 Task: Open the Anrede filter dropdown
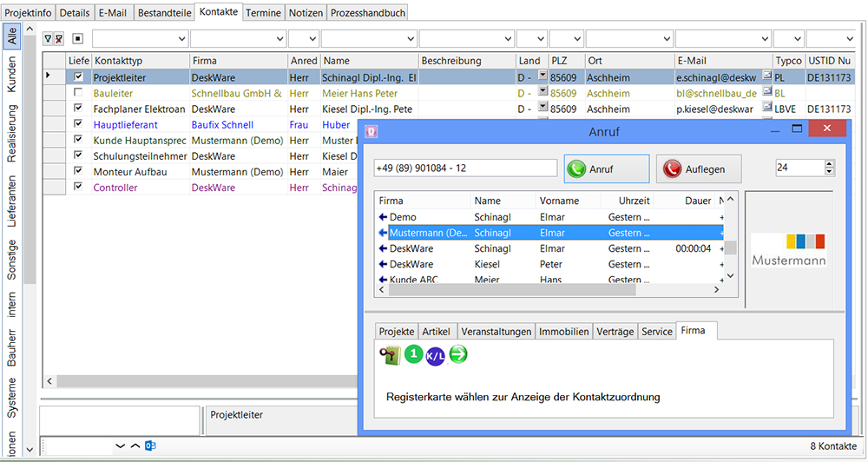click(312, 39)
